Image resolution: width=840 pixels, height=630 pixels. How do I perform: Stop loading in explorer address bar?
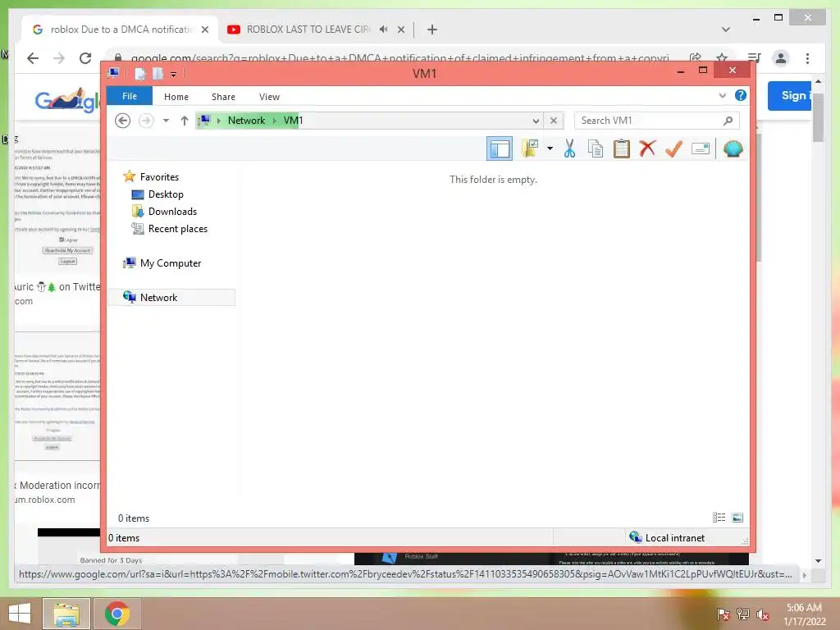(x=554, y=121)
